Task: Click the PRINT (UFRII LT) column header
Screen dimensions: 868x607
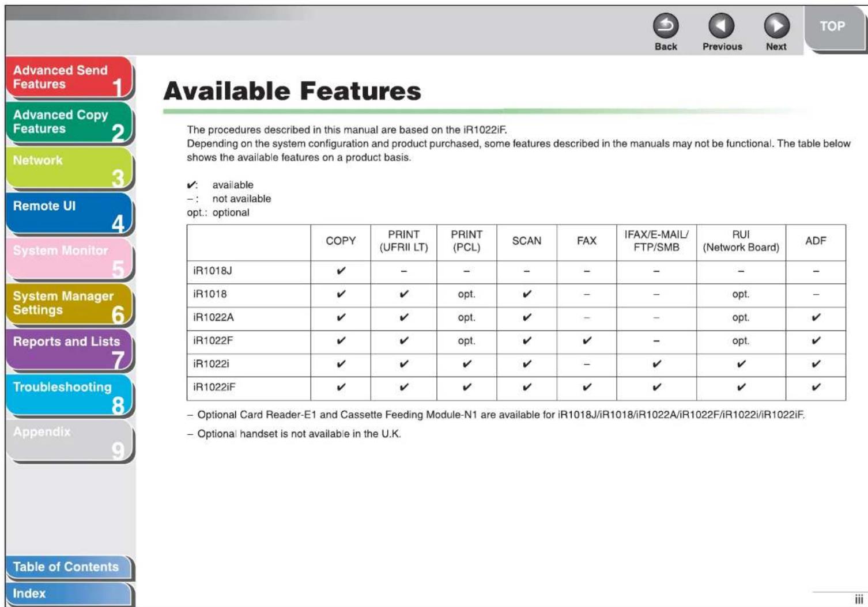Action: pyautogui.click(x=403, y=241)
